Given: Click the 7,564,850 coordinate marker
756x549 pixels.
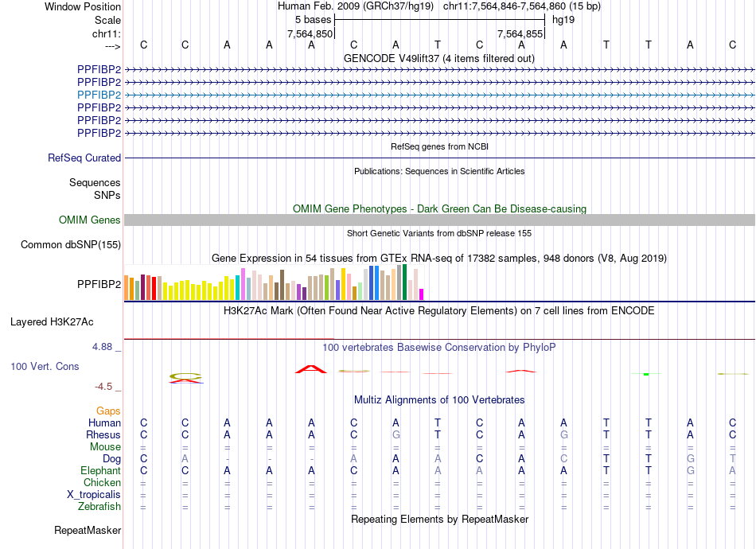Looking at the screenshot, I should pos(310,33).
